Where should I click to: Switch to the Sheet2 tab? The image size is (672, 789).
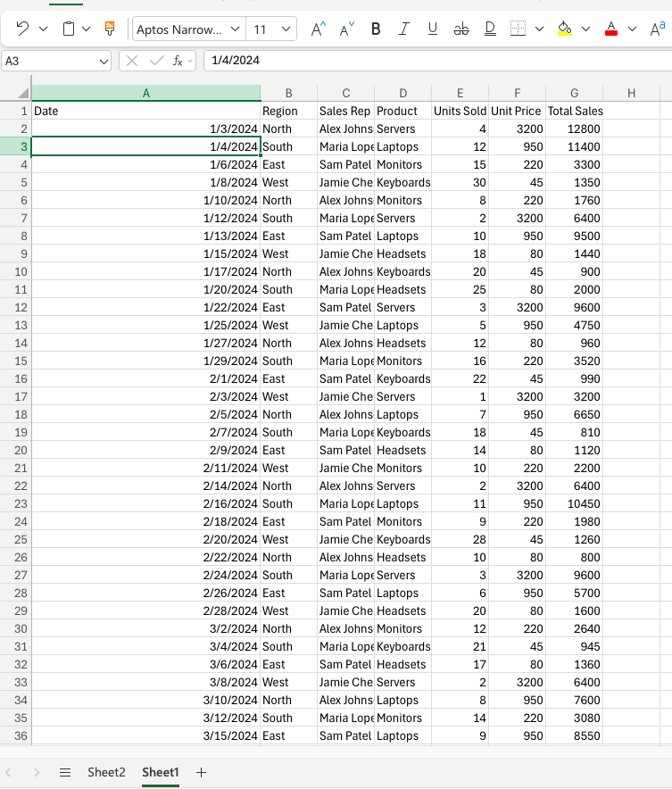pos(106,772)
